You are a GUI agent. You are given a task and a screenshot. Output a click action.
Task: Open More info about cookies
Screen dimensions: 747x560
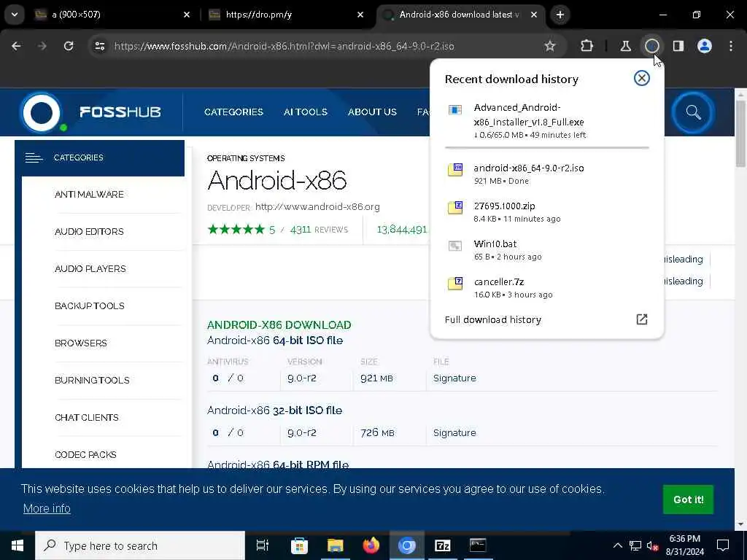tap(47, 508)
